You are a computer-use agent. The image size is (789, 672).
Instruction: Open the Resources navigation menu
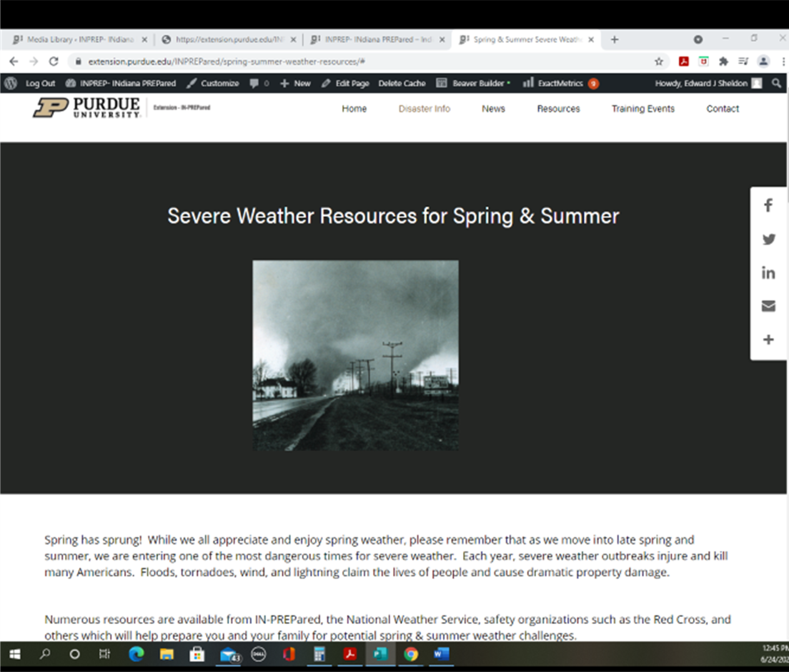[558, 109]
